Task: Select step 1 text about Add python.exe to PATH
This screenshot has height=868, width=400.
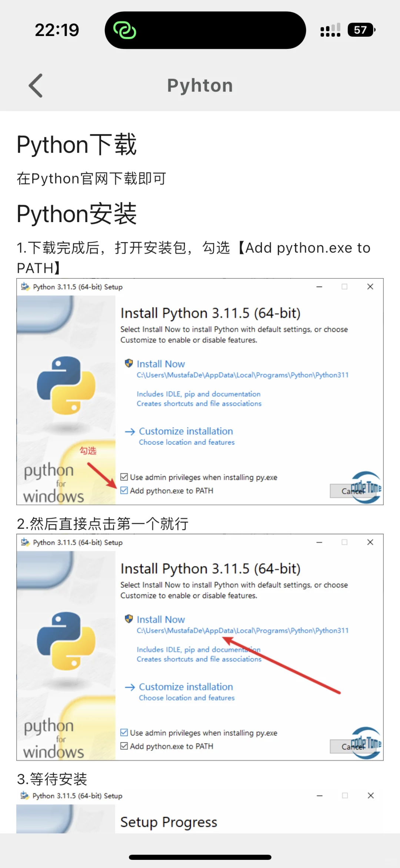Action: (x=194, y=258)
